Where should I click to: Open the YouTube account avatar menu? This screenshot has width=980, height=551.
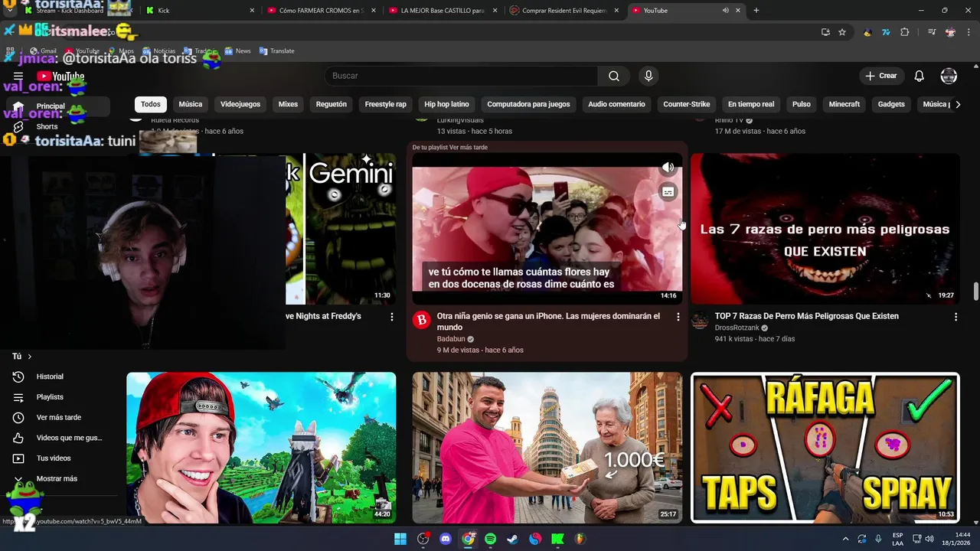coord(949,76)
